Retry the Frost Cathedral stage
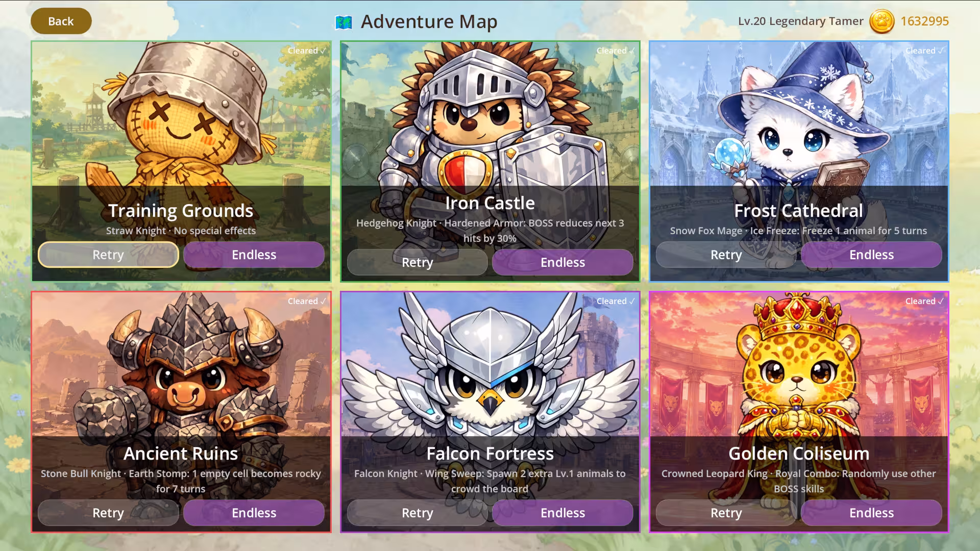980x551 pixels. point(726,255)
